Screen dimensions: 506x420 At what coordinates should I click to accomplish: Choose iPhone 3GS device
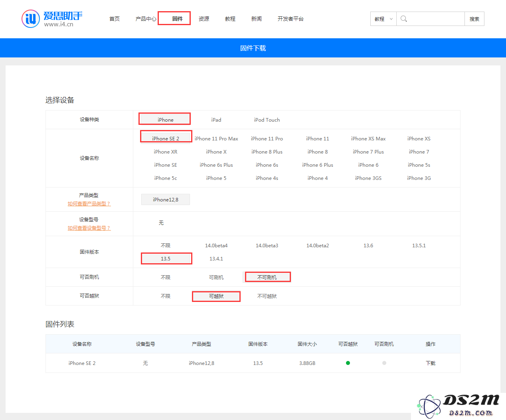[x=368, y=178]
